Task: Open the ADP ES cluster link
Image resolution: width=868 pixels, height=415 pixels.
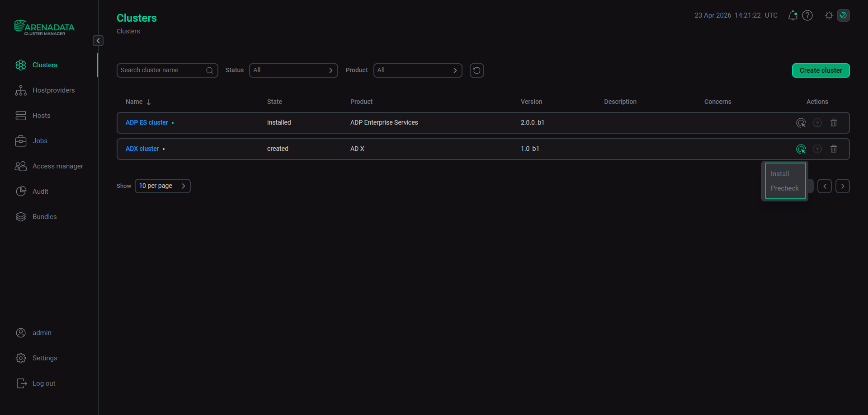Action: (x=147, y=123)
